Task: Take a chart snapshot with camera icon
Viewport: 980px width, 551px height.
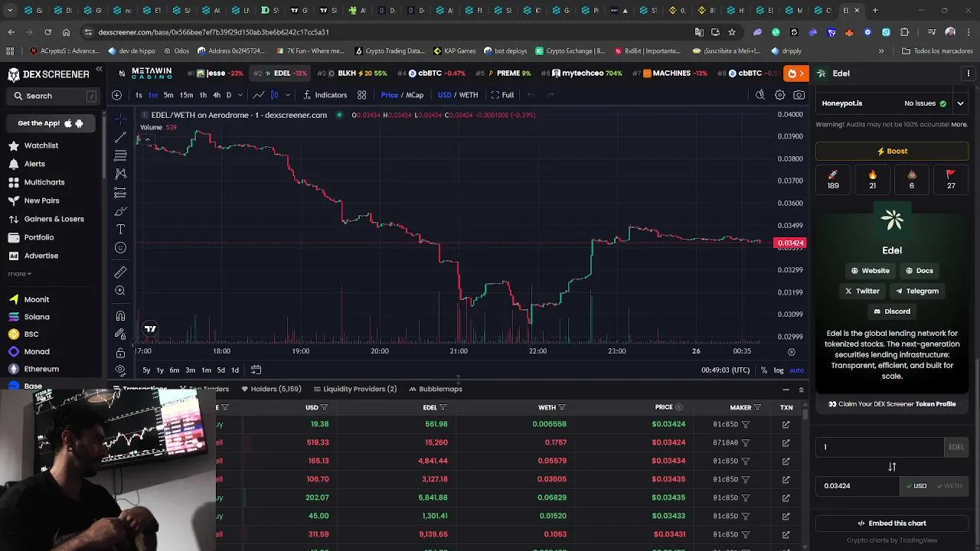Action: [x=799, y=95]
